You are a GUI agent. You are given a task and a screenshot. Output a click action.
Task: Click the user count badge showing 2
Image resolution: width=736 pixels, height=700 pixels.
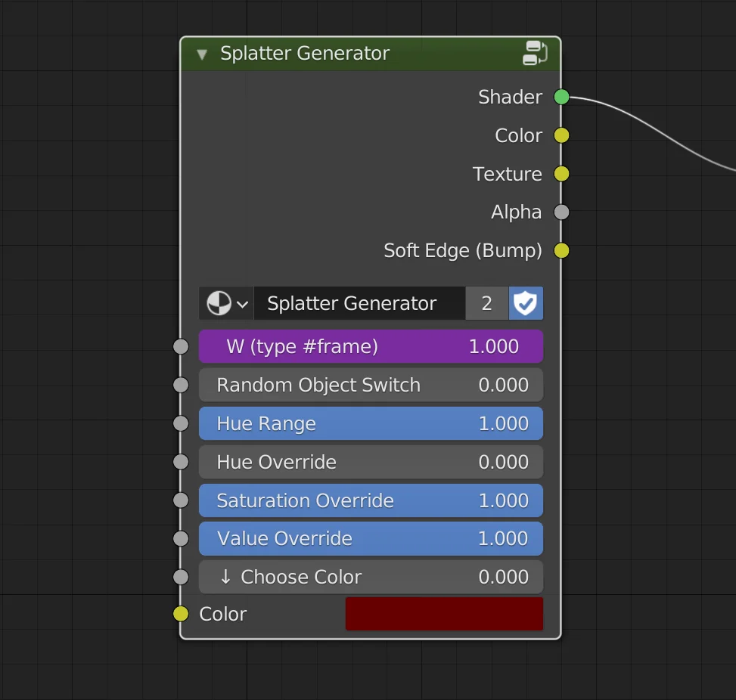(487, 303)
